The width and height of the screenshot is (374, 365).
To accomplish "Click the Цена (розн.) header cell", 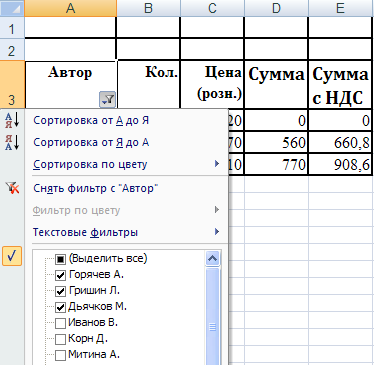I will [212, 85].
